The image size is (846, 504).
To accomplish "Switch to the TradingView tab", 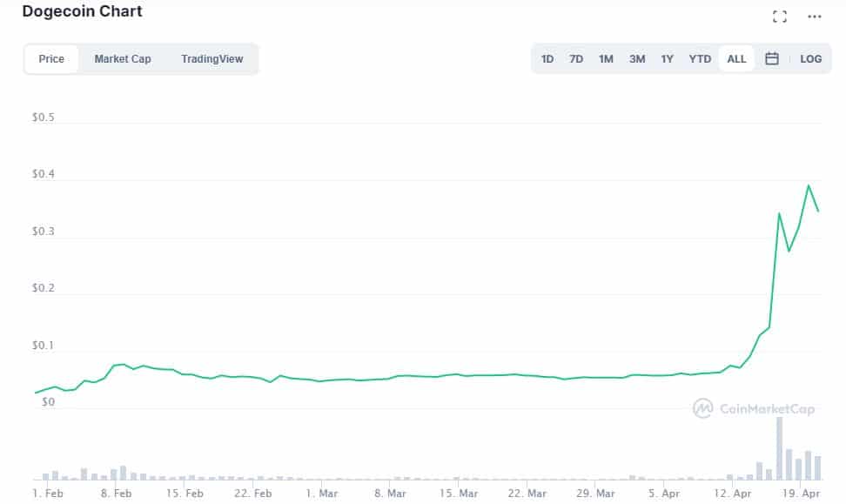I will (x=212, y=59).
